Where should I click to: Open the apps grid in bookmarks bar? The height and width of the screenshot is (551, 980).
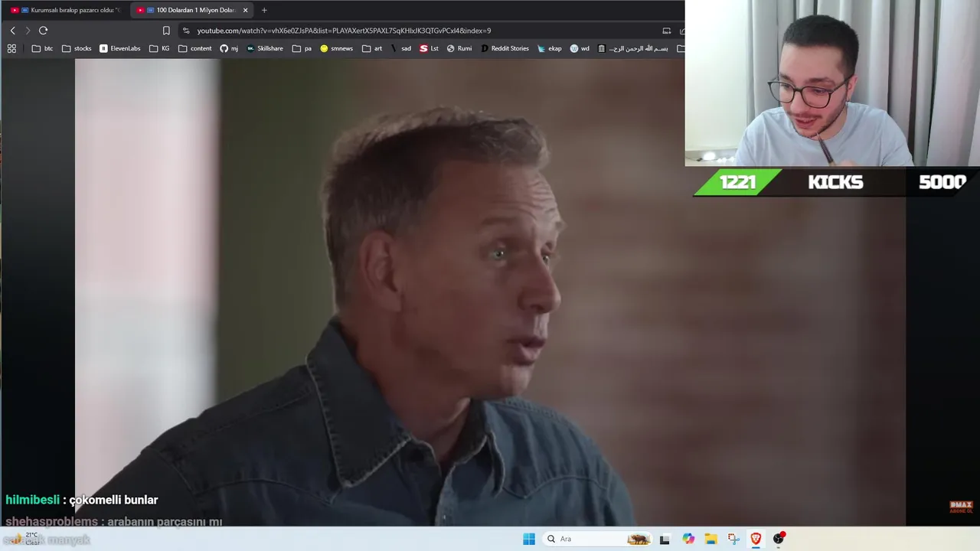[11, 48]
